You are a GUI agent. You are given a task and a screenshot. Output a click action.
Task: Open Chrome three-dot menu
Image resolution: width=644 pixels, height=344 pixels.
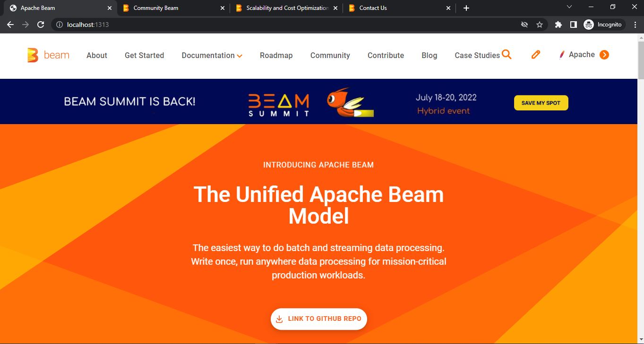point(635,25)
